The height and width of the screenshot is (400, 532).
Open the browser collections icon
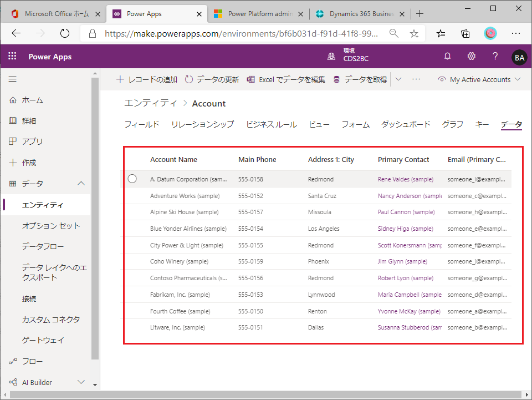(x=465, y=33)
